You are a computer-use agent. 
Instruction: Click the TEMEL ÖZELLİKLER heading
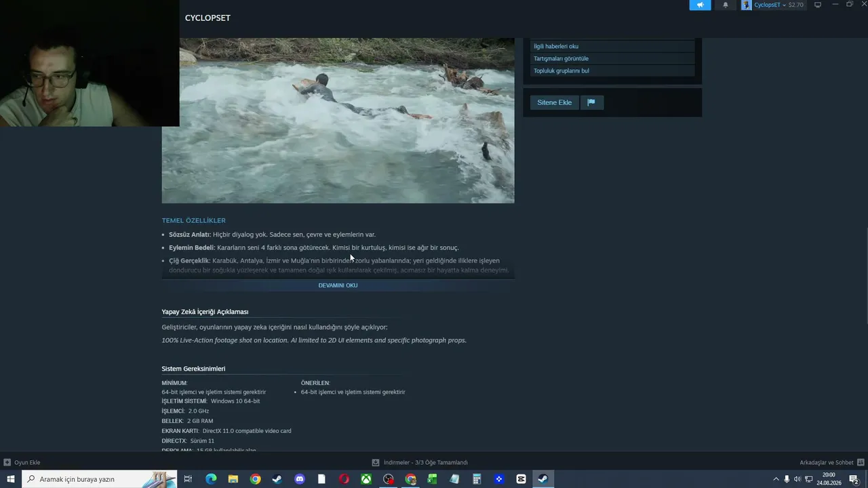click(193, 220)
